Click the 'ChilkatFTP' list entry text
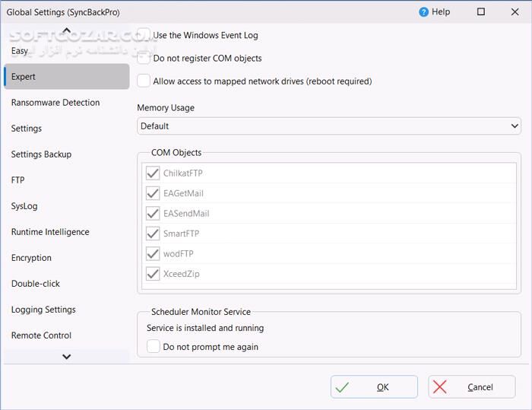This screenshot has height=410, width=532. (183, 173)
